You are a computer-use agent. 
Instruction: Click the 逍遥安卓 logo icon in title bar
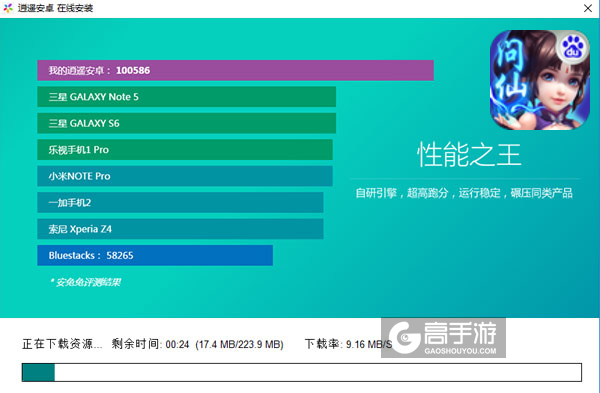click(8, 8)
